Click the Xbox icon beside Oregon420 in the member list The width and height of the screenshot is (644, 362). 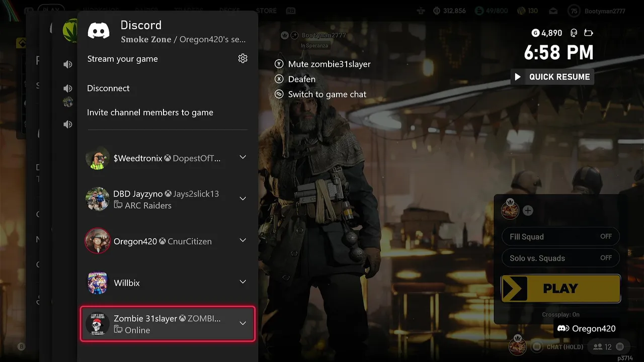click(x=163, y=242)
